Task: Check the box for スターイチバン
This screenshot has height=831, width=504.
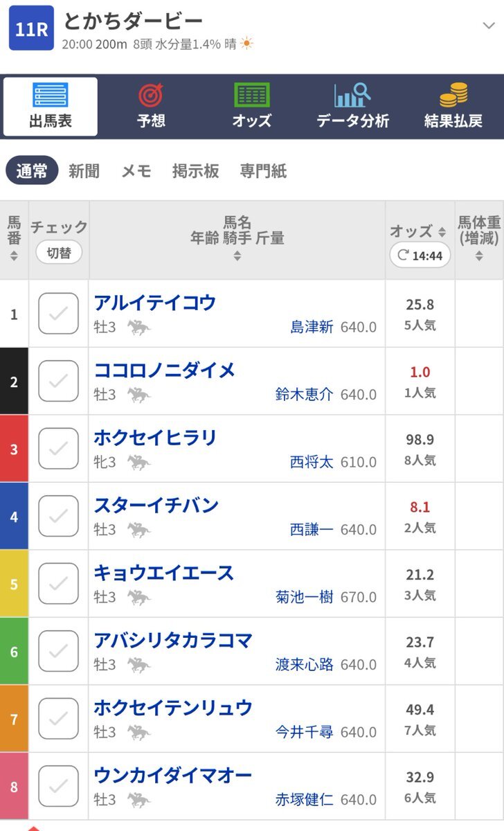Action: click(58, 516)
